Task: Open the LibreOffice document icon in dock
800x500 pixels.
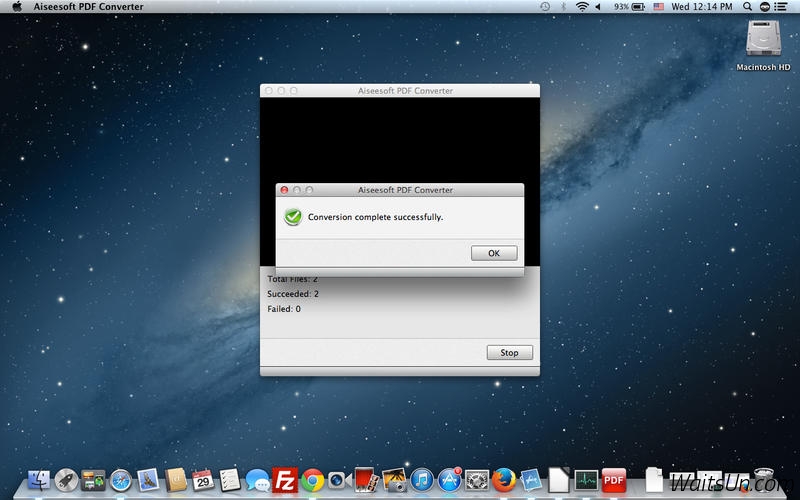Action: tap(559, 481)
